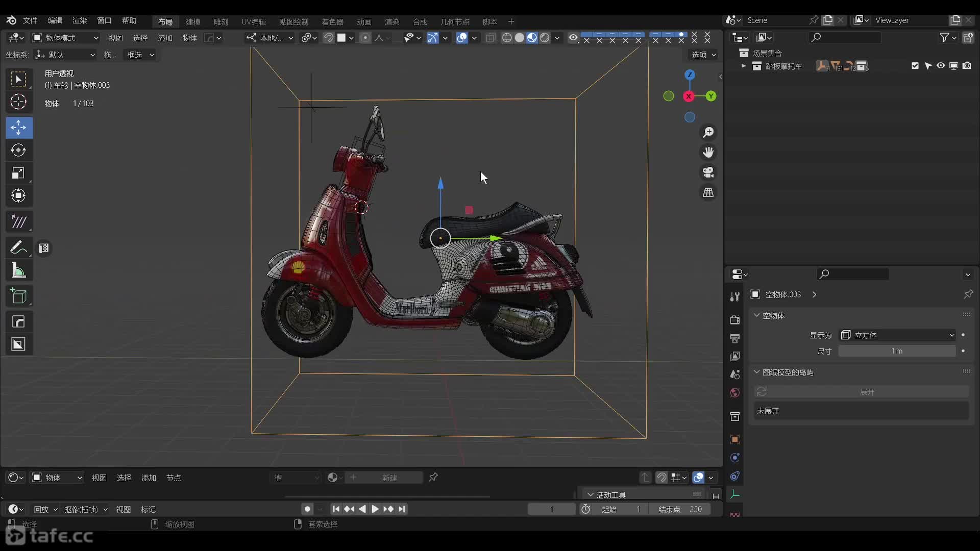
Task: Click 新建 in the node editor header
Action: point(389,478)
